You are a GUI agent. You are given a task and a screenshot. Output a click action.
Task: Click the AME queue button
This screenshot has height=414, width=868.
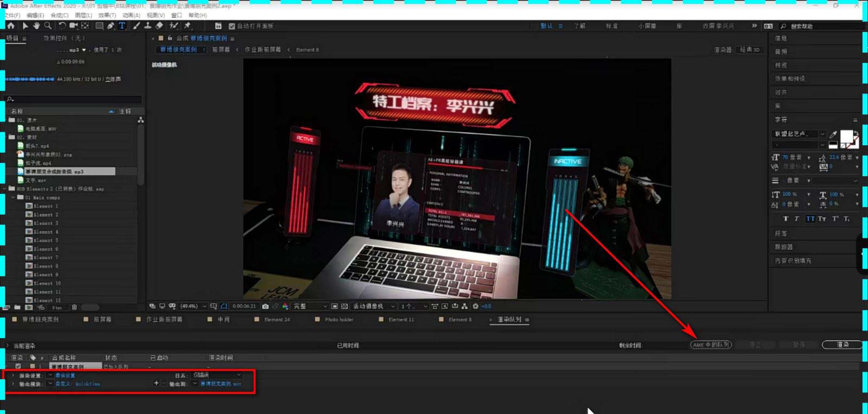711,345
